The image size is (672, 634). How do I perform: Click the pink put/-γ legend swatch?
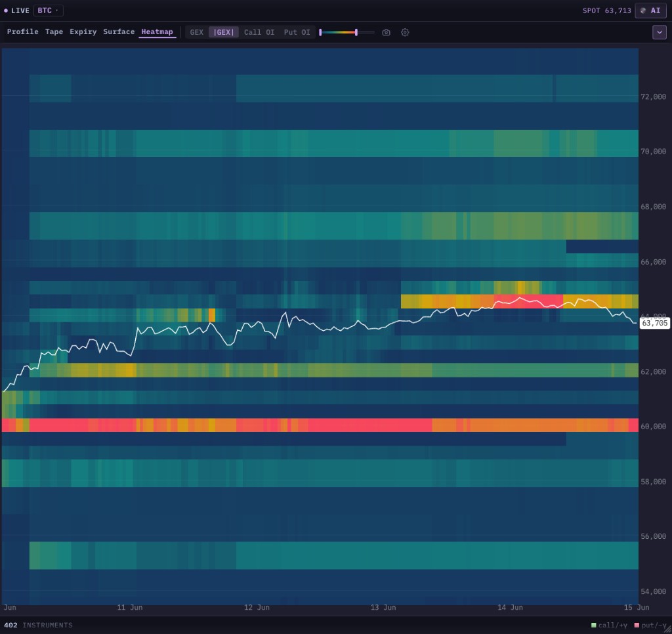[637, 625]
